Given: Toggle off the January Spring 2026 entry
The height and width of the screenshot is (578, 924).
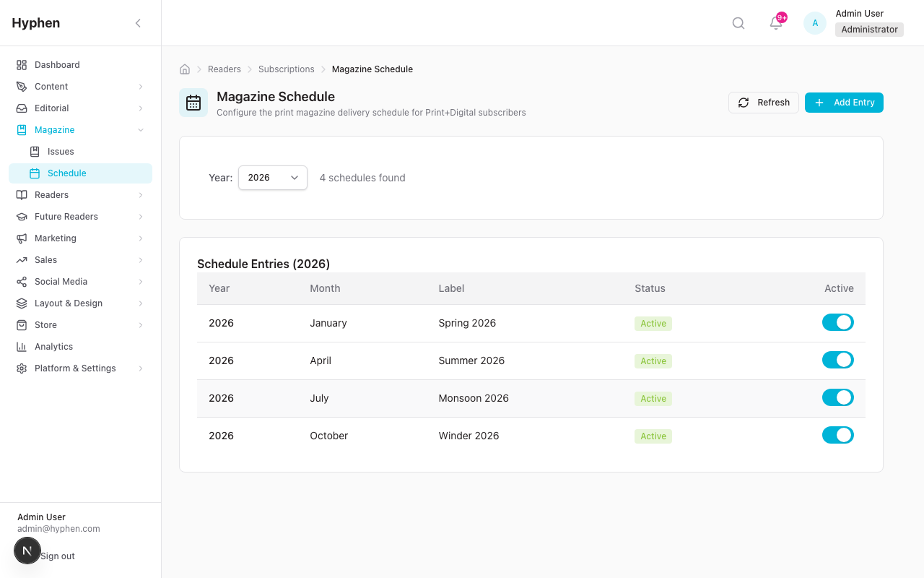Looking at the screenshot, I should pos(837,323).
